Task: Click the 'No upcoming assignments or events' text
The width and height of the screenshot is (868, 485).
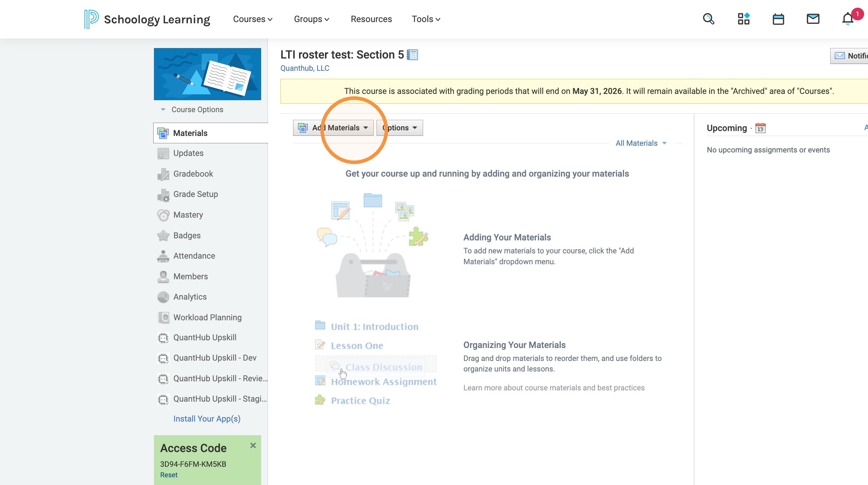Action: (768, 150)
